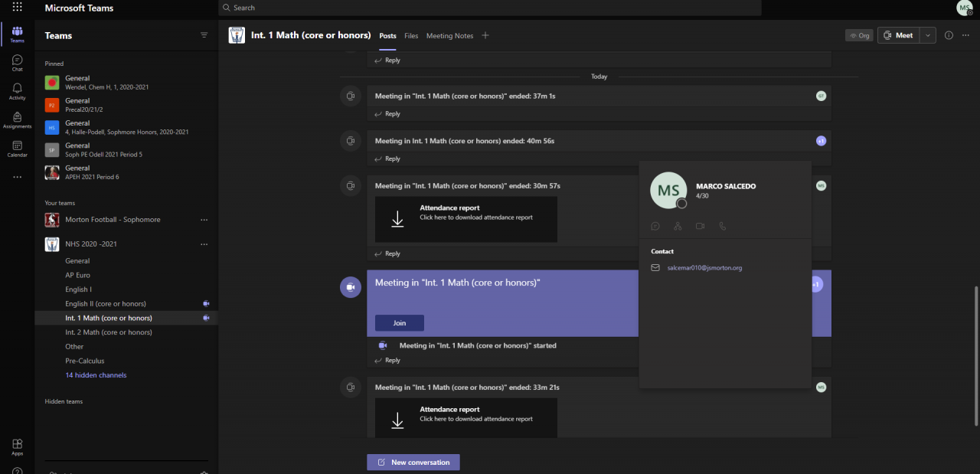980x474 pixels.
Task: Open the Apps store icon
Action: pos(17,446)
